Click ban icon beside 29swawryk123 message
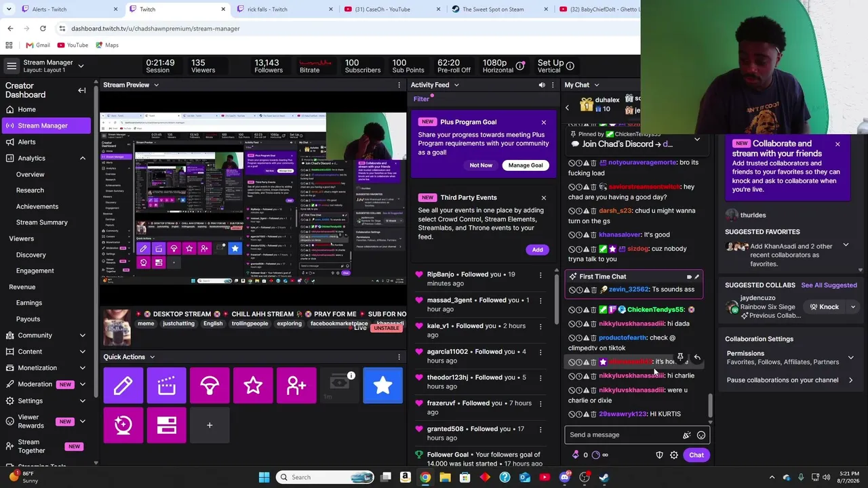 (x=572, y=414)
